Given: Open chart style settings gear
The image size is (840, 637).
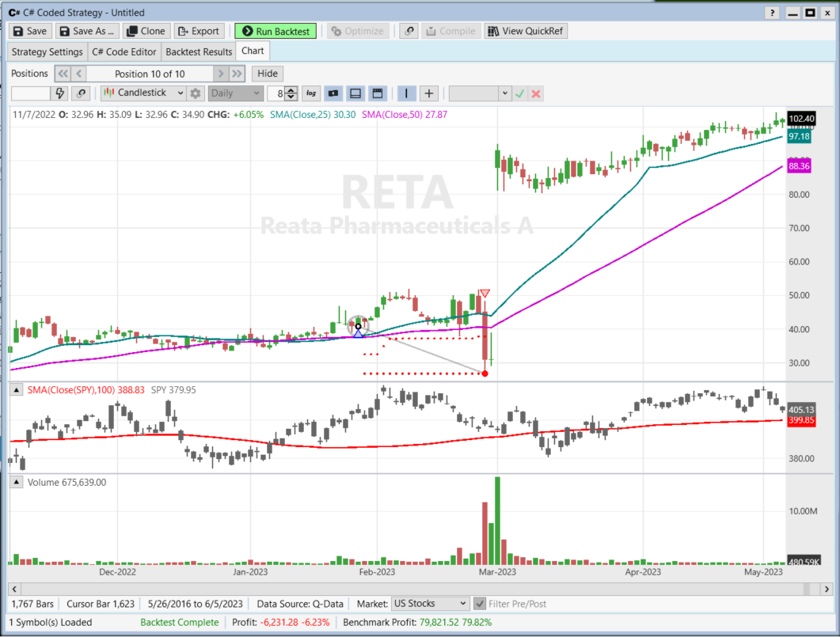Looking at the screenshot, I should pyautogui.click(x=196, y=93).
